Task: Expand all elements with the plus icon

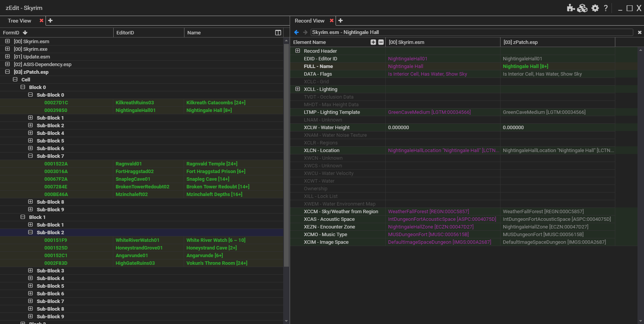Action: [373, 42]
